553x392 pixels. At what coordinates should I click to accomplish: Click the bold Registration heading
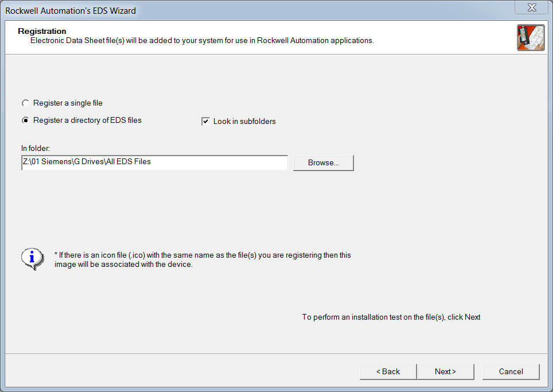pyautogui.click(x=42, y=31)
